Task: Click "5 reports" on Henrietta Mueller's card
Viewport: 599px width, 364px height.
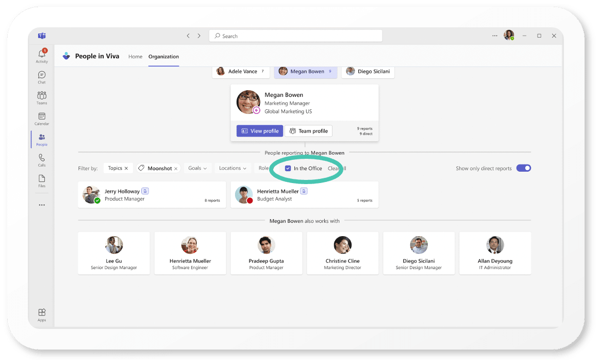Action: pyautogui.click(x=365, y=201)
